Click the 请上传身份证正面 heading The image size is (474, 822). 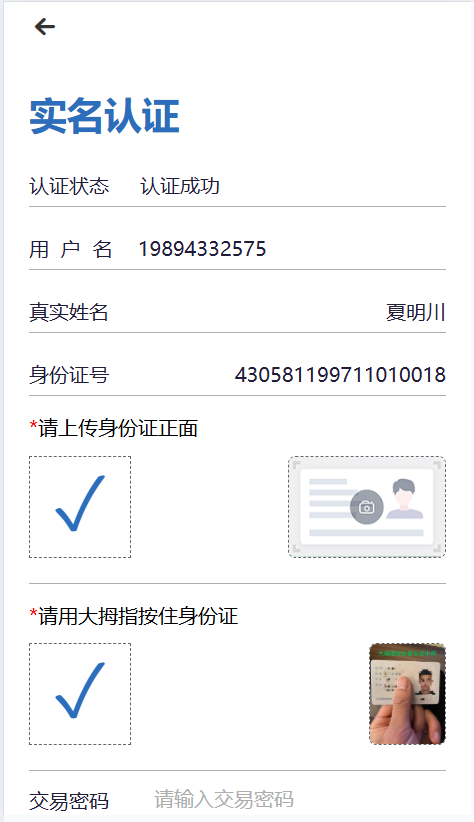(x=113, y=428)
